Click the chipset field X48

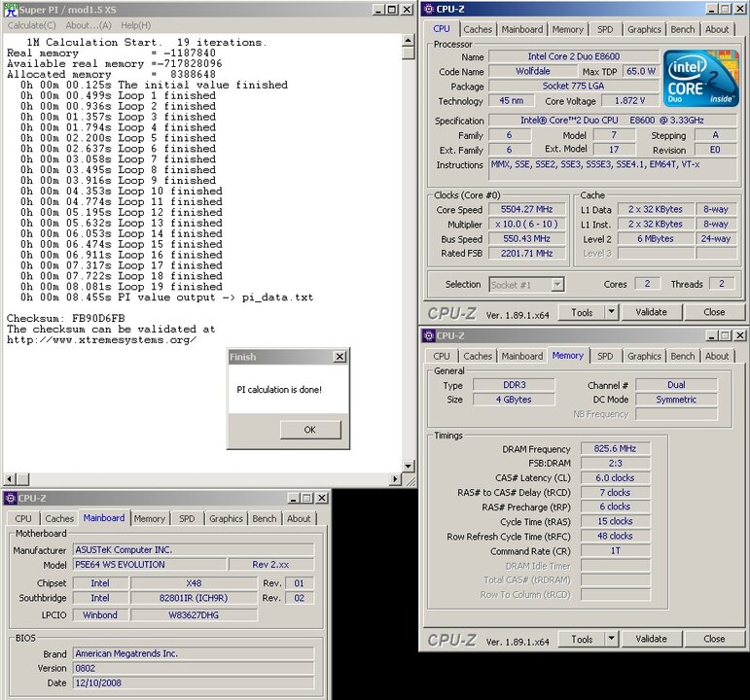(x=194, y=583)
